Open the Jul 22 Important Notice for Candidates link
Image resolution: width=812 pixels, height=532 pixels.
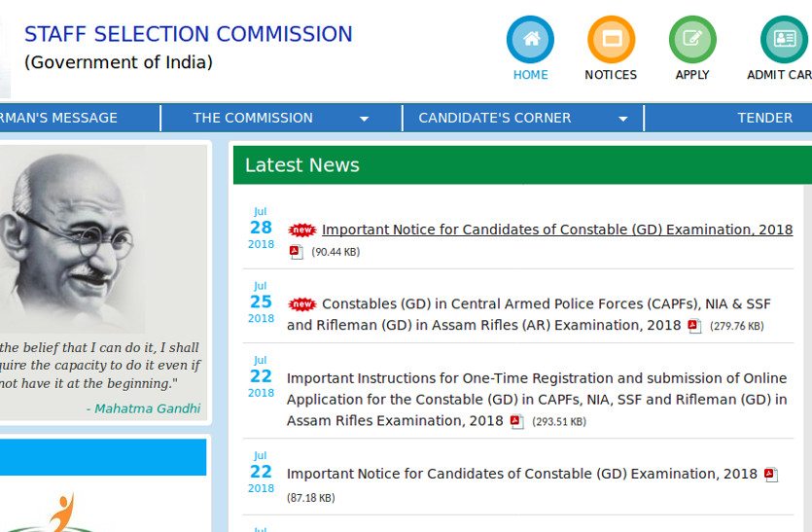click(x=521, y=474)
